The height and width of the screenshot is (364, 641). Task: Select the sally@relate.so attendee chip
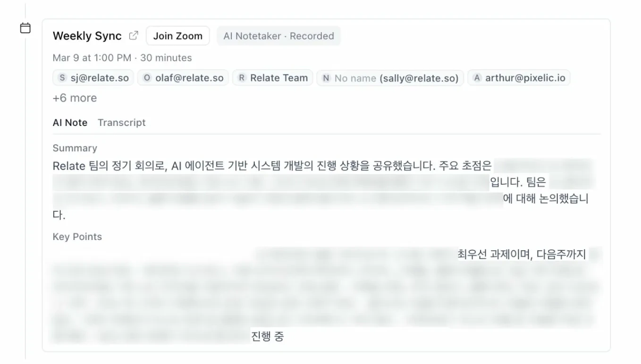click(390, 78)
